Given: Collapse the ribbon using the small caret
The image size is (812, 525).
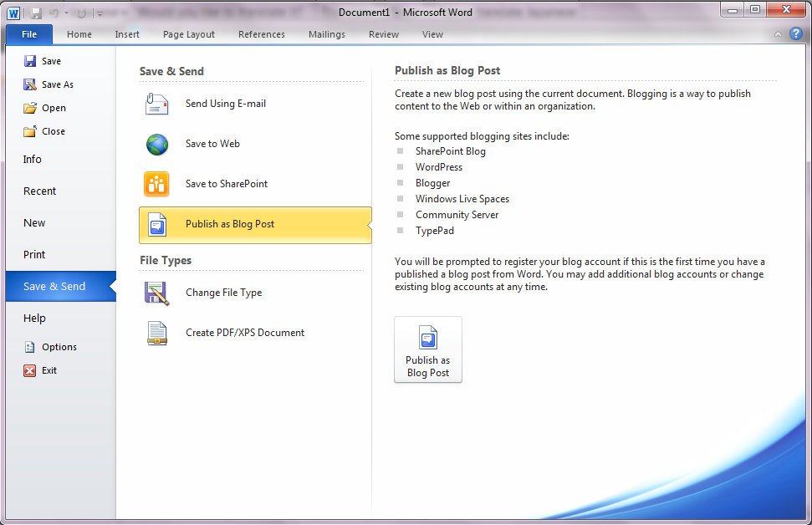Looking at the screenshot, I should [x=778, y=34].
